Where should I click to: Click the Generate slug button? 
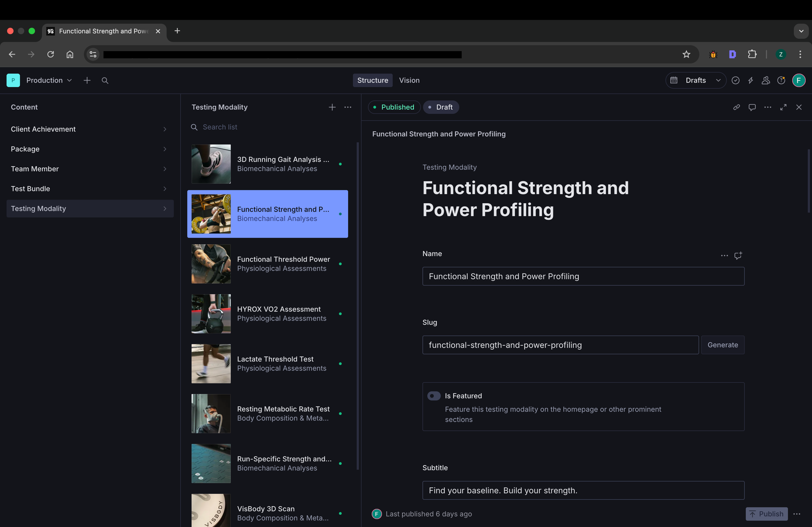pyautogui.click(x=722, y=345)
